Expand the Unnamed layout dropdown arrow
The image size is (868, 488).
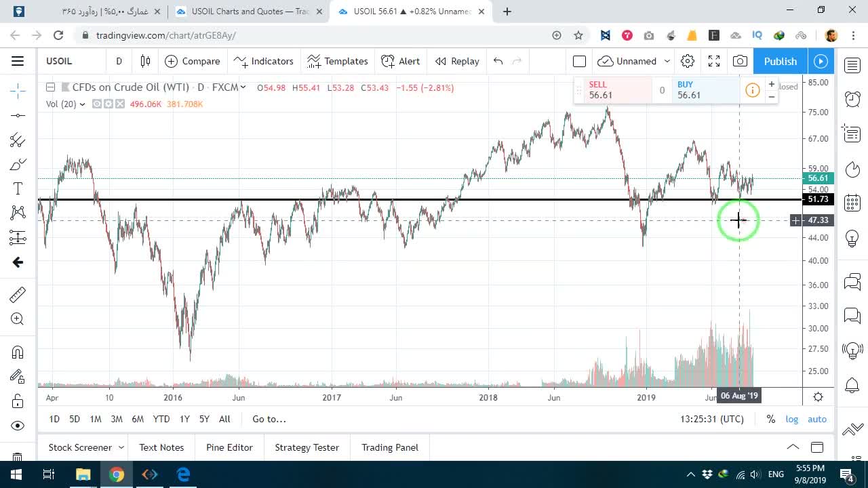(x=667, y=61)
